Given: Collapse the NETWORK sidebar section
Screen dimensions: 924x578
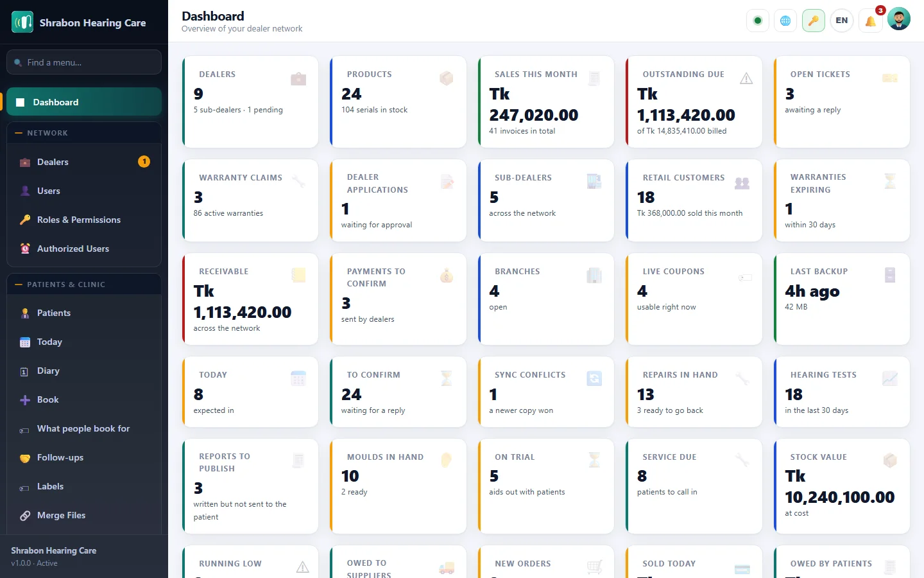Looking at the screenshot, I should pyautogui.click(x=84, y=133).
